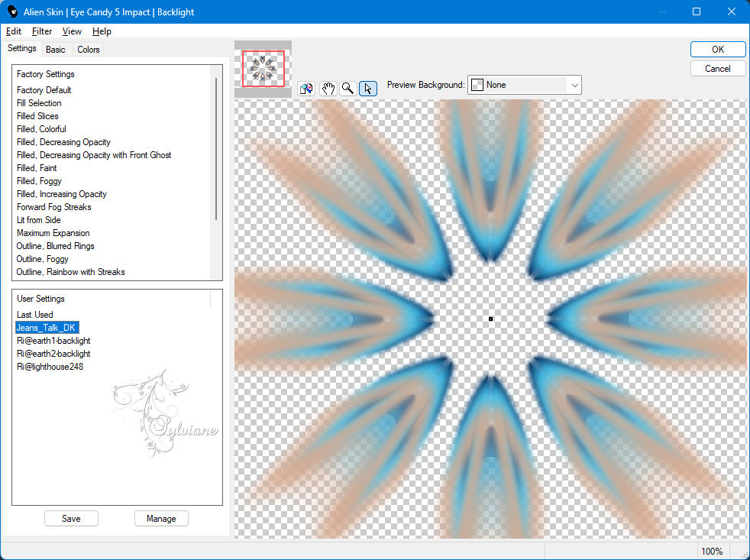
Task: Click the Factory Settings list scrollbar
Action: point(216,148)
